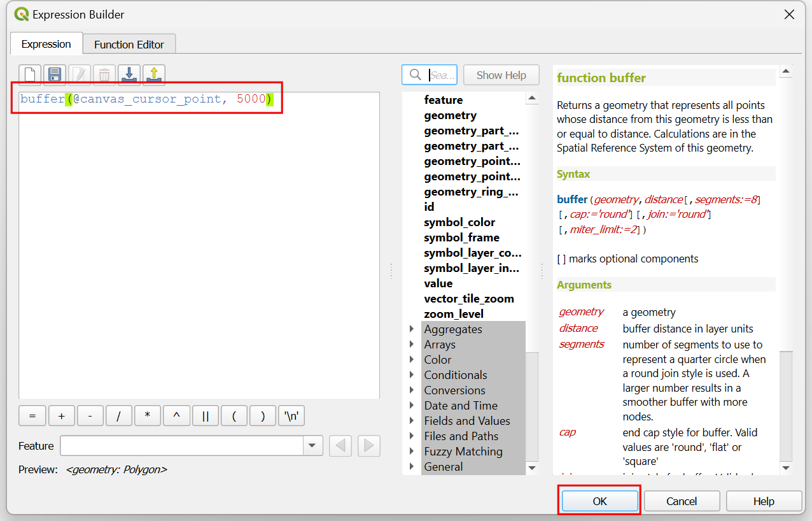Click the clear editor (new page) icon
This screenshot has height=521, width=812.
31,75
